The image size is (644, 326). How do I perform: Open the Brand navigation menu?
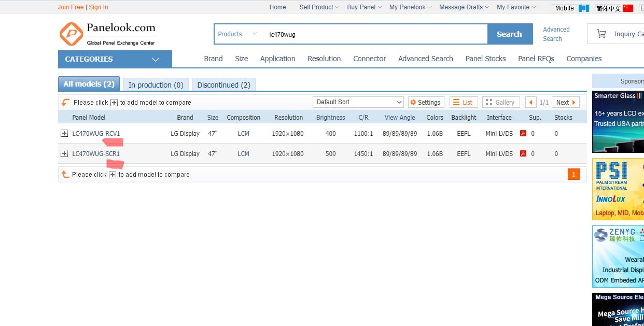213,59
